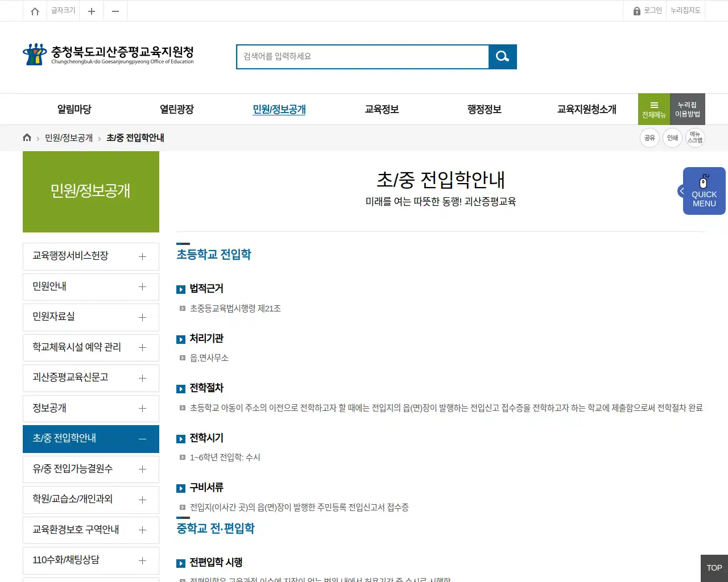Click 초/중 전입학안내 breadcrumb item
Image resolution: width=728 pixels, height=582 pixels.
(x=135, y=138)
